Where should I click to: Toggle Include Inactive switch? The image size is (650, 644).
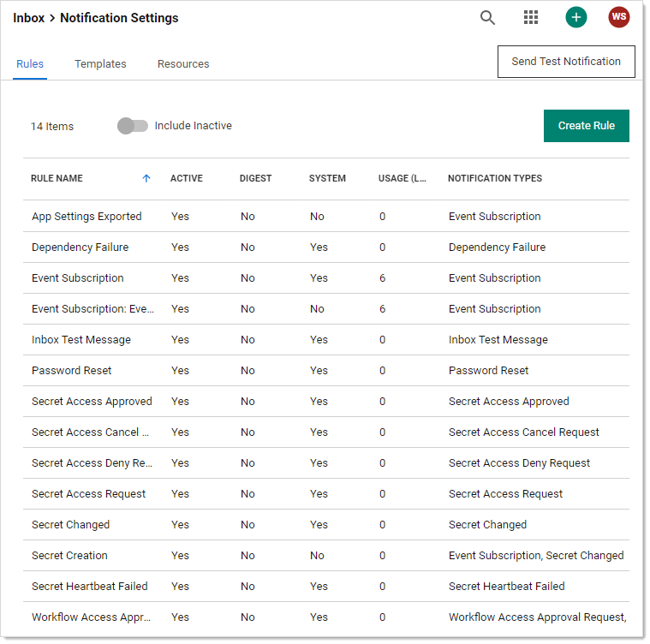click(x=133, y=126)
